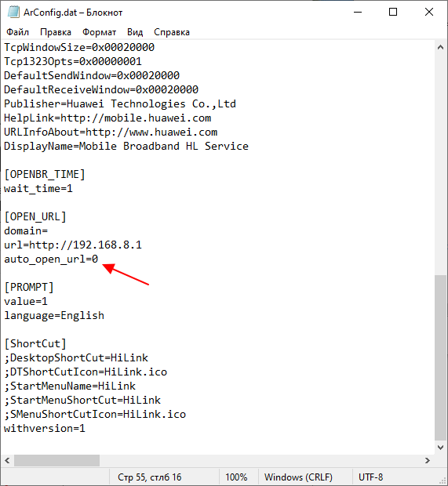Open the Формат menu
Image resolution: width=448 pixels, height=486 pixels.
[x=100, y=32]
